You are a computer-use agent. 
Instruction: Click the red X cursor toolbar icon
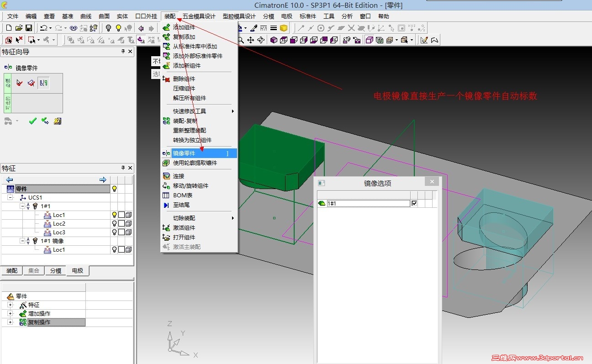pos(19,40)
